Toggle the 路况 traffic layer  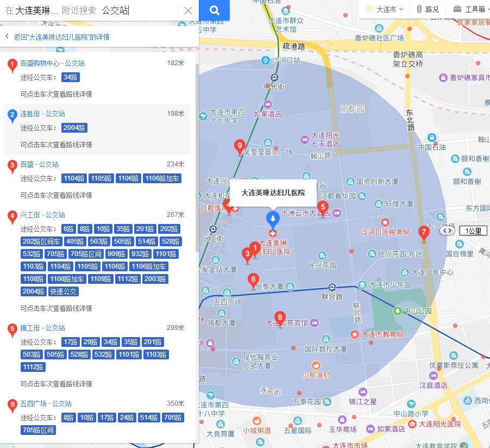pos(428,9)
